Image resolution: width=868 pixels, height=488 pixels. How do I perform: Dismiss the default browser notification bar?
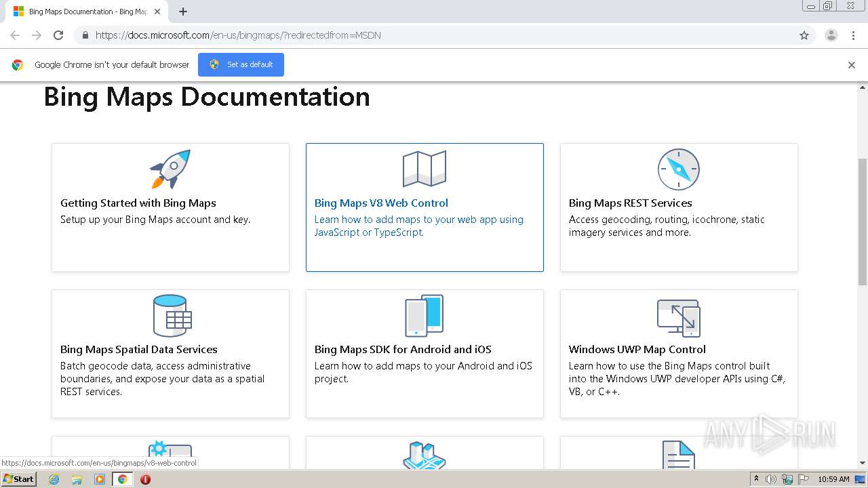(852, 65)
